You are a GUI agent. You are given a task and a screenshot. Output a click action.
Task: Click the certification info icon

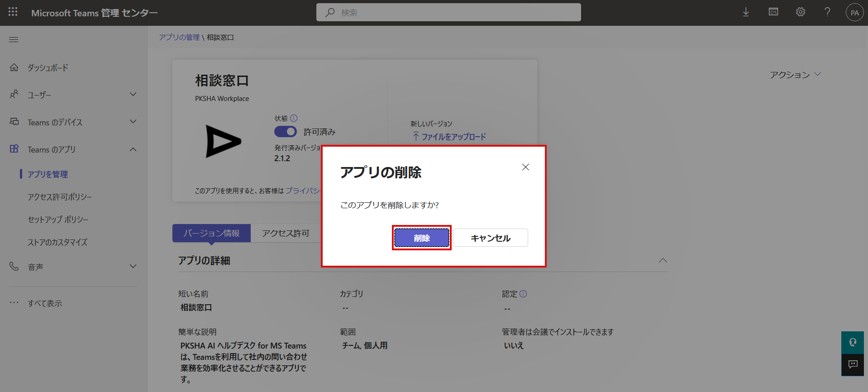(523, 294)
